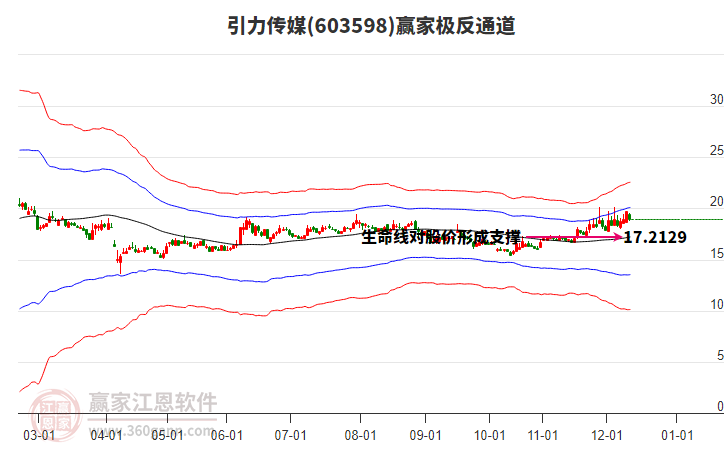The width and height of the screenshot is (726, 450).
Task: Click the 06-01 date axis label
Action: [x=226, y=435]
